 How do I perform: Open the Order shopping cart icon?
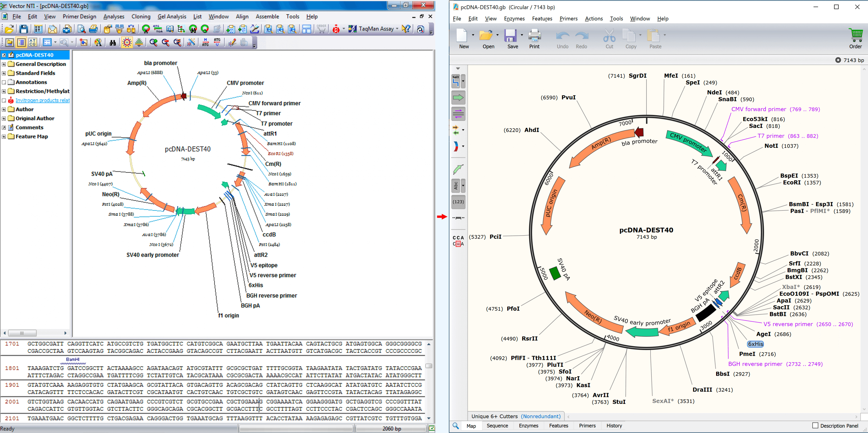pyautogui.click(x=856, y=37)
